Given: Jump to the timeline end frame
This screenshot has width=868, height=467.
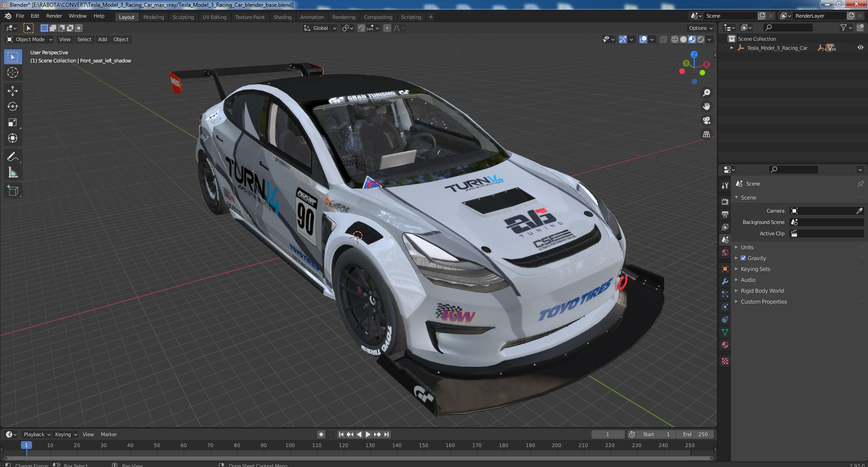Looking at the screenshot, I should click(x=386, y=434).
